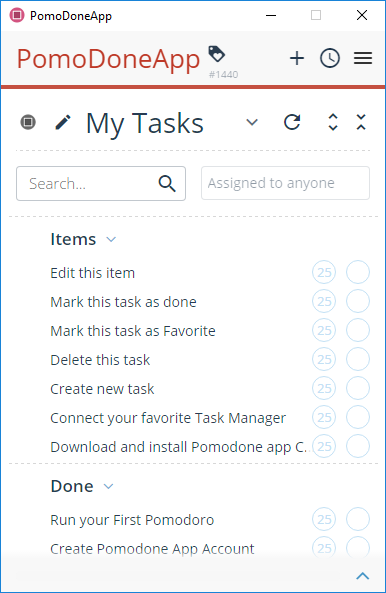Check off Edit this item
Screen dimensions: 386x593
tap(358, 272)
